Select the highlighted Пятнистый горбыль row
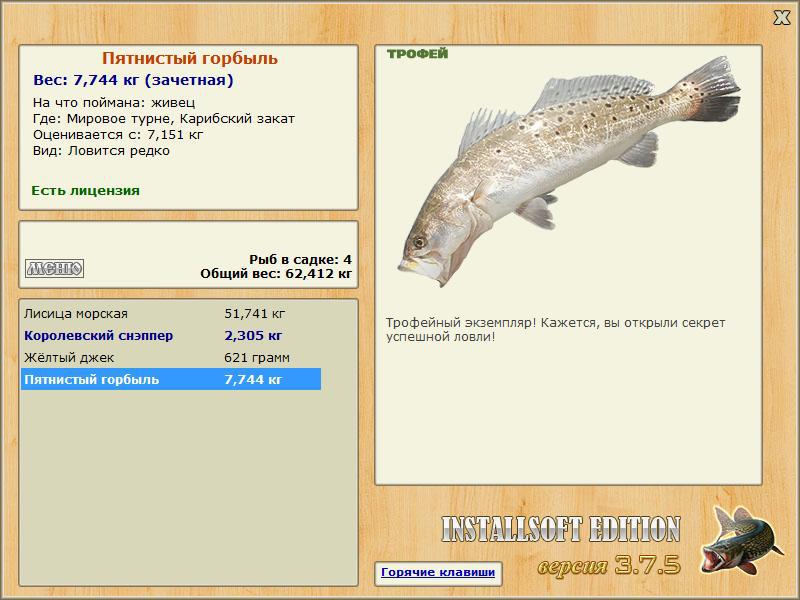Image resolution: width=800 pixels, height=600 pixels. 171,380
